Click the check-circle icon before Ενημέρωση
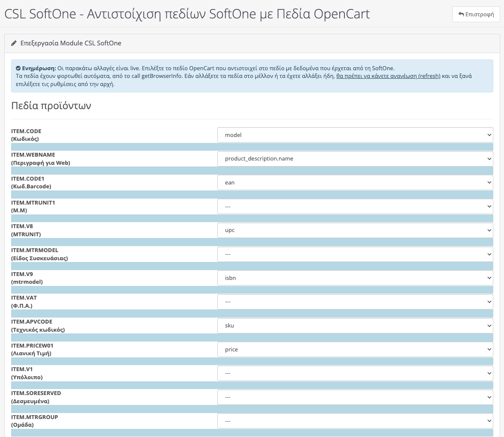The image size is (504, 437). pyautogui.click(x=18, y=68)
